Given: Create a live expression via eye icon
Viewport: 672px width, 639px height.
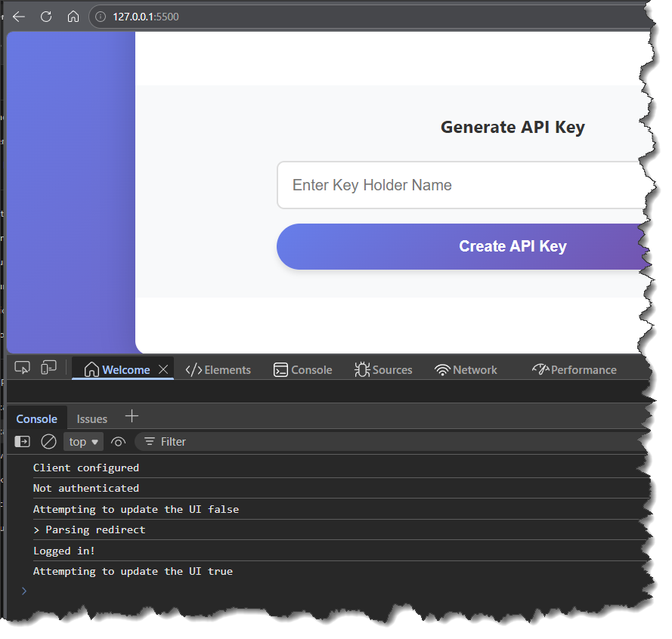Looking at the screenshot, I should pyautogui.click(x=118, y=442).
